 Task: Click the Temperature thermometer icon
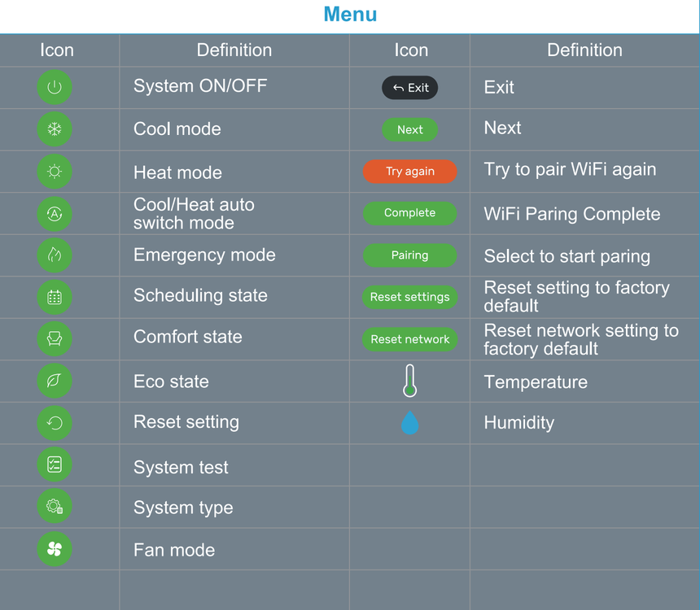(409, 381)
